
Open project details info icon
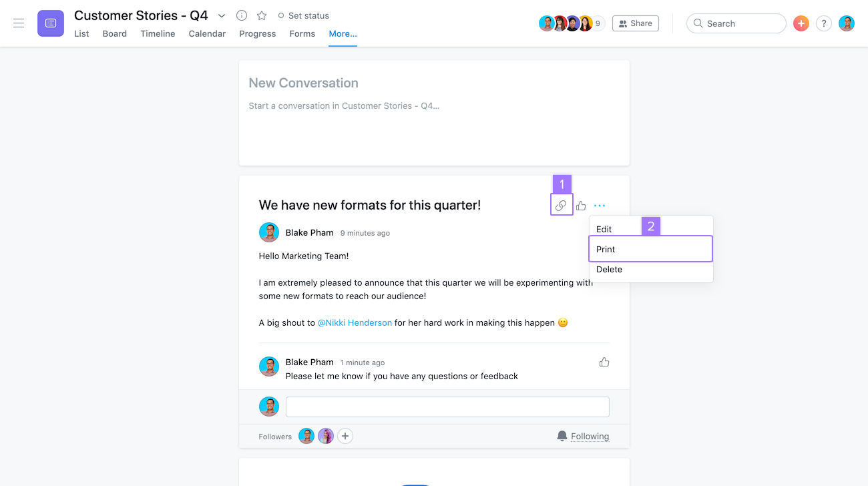click(242, 15)
